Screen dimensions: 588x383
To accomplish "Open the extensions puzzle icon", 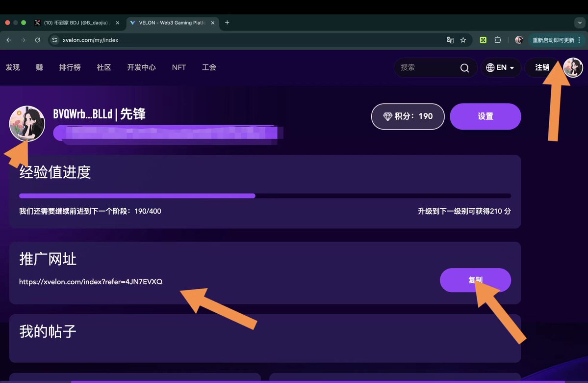I will (498, 40).
